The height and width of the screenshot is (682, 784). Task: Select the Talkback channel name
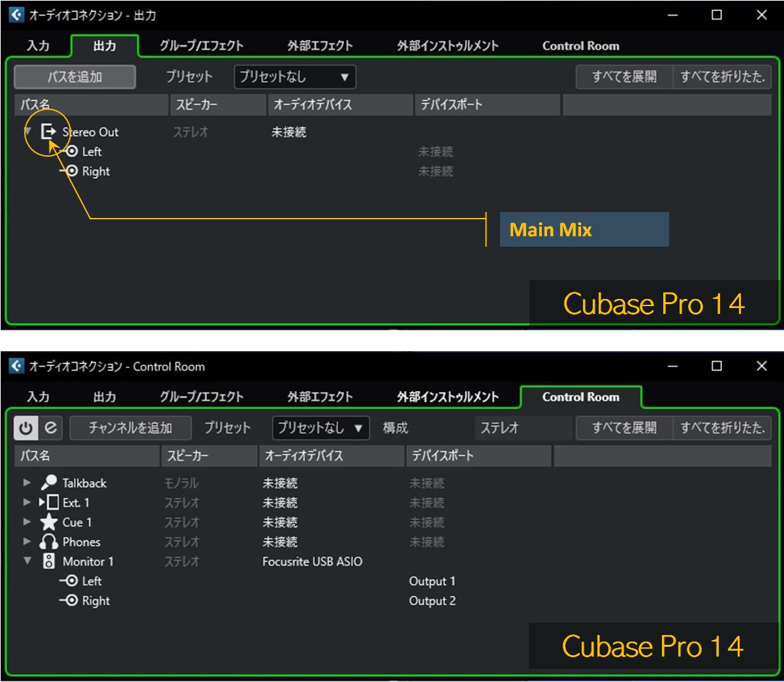click(85, 483)
